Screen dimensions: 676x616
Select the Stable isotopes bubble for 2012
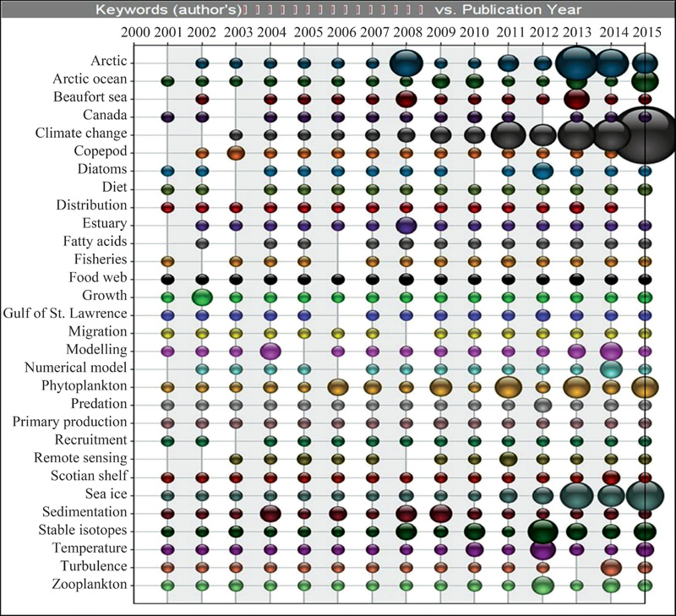[x=542, y=532]
